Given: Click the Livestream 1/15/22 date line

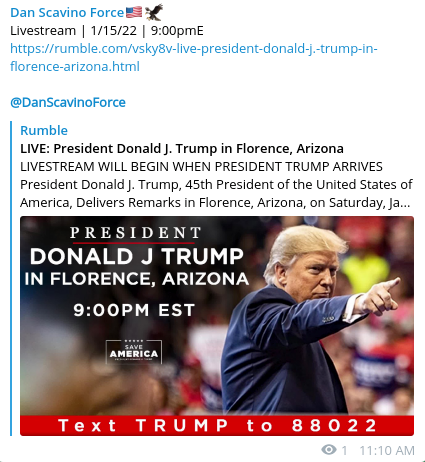Looking at the screenshot, I should [107, 31].
